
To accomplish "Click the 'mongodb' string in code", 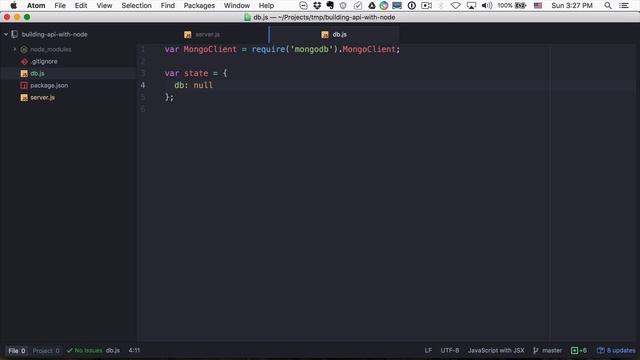I will [311, 49].
